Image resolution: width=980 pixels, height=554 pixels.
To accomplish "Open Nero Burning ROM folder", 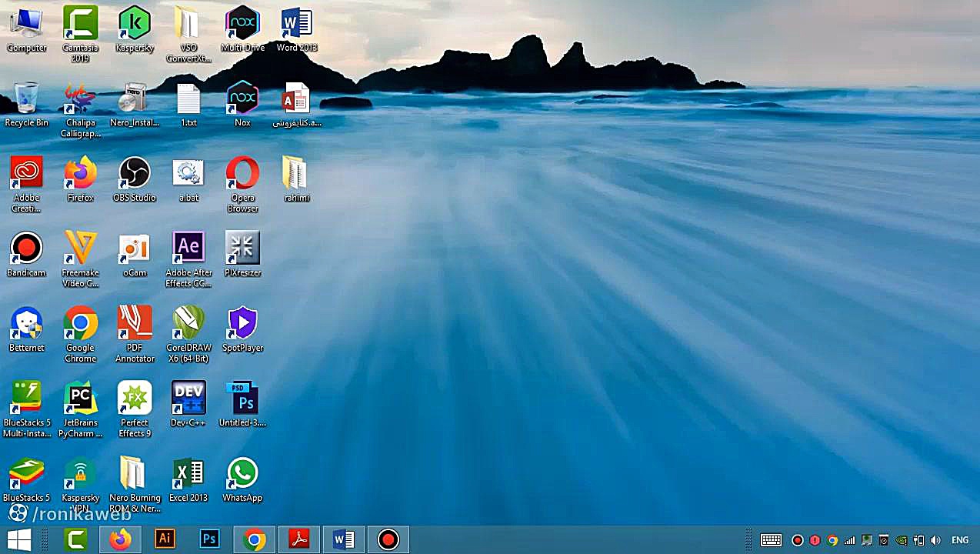I will coord(135,485).
